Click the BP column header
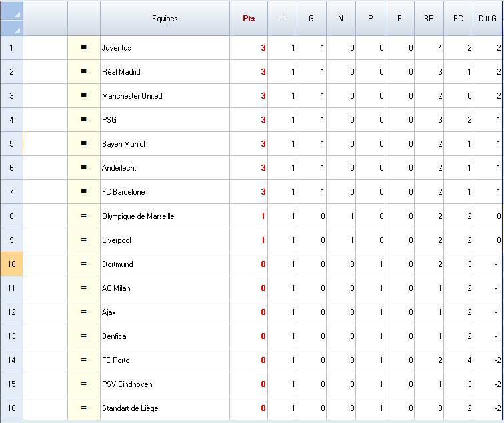 coord(429,19)
